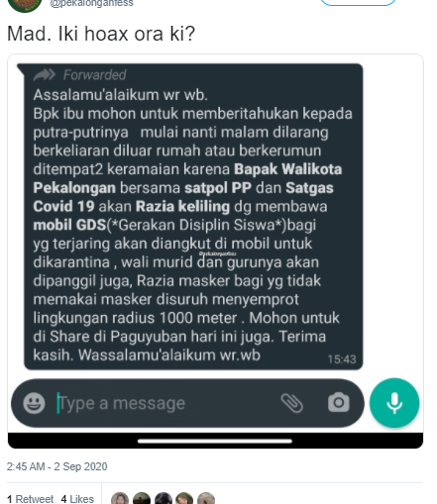Click the tweet text 'Mad. Iki hoax ora ki?'
Viewport: 437px width, 504px height.
(x=101, y=34)
